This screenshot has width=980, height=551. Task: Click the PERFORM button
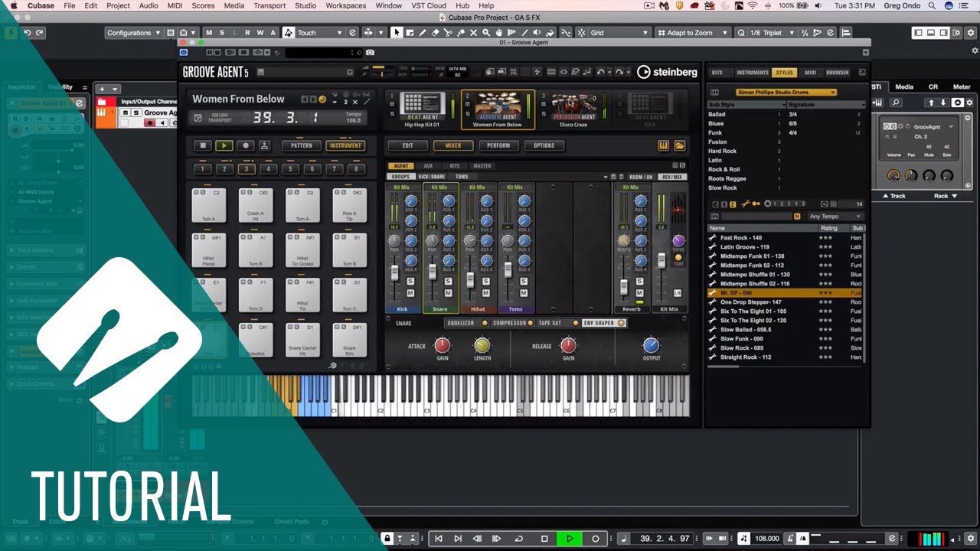(x=498, y=145)
